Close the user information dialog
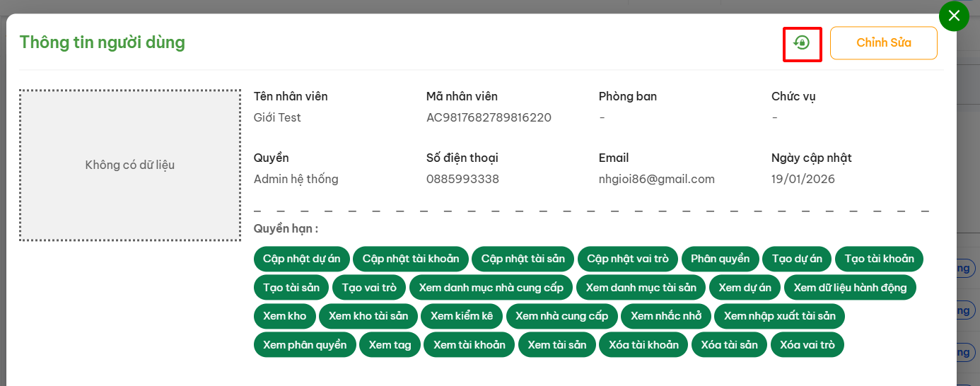Image resolution: width=980 pixels, height=386 pixels. tap(954, 16)
